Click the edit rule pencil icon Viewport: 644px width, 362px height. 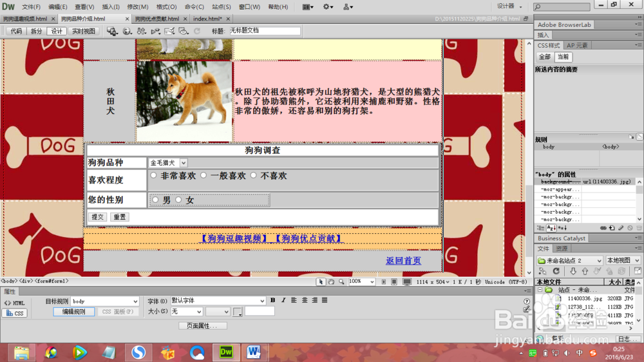pos(621,228)
